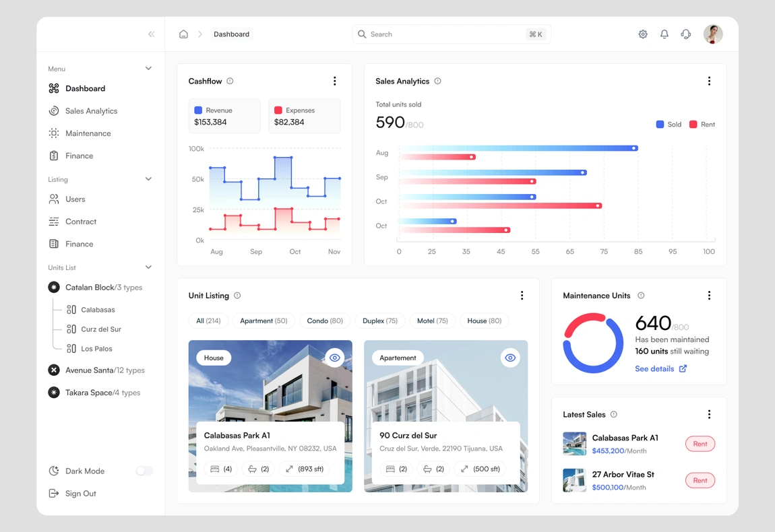Enable the Dark Mode switch

(144, 471)
